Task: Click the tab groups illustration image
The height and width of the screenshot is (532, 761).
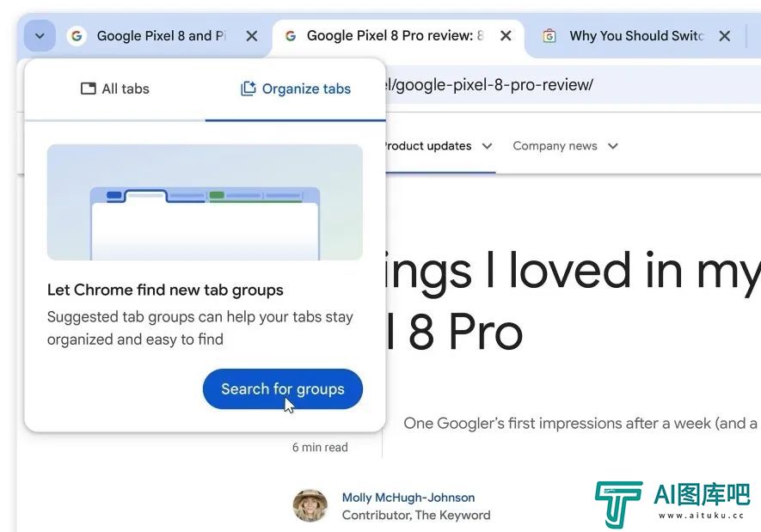Action: (205, 202)
